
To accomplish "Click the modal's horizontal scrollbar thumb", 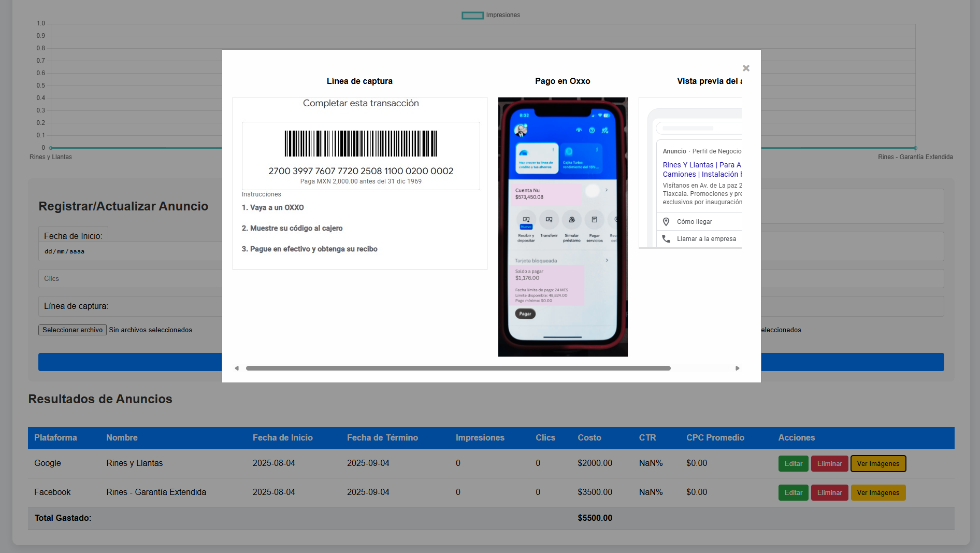I will coord(458,368).
